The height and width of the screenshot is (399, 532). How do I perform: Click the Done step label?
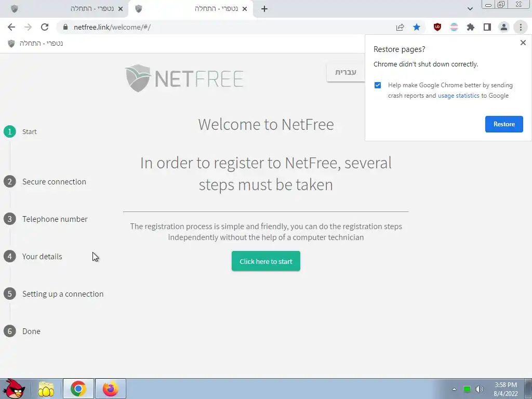click(31, 331)
